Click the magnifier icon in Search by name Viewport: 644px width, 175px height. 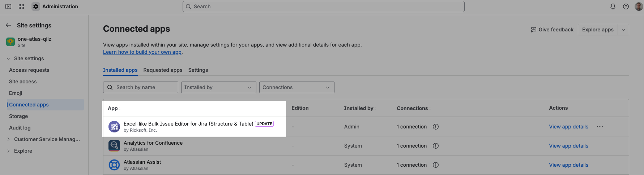110,87
